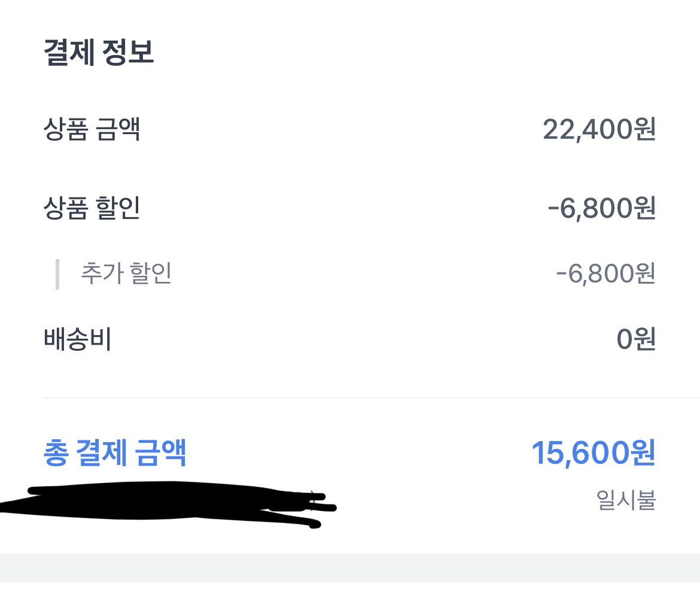Tap the 상품 할인 label

(92, 208)
